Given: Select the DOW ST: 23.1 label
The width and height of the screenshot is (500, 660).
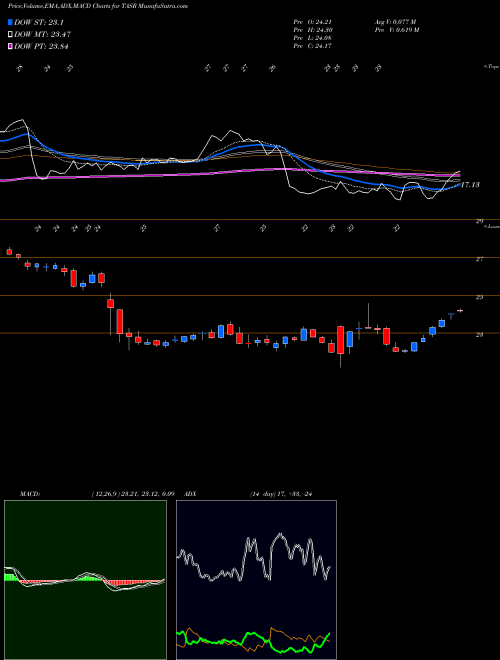Looking at the screenshot, I should (39, 22).
